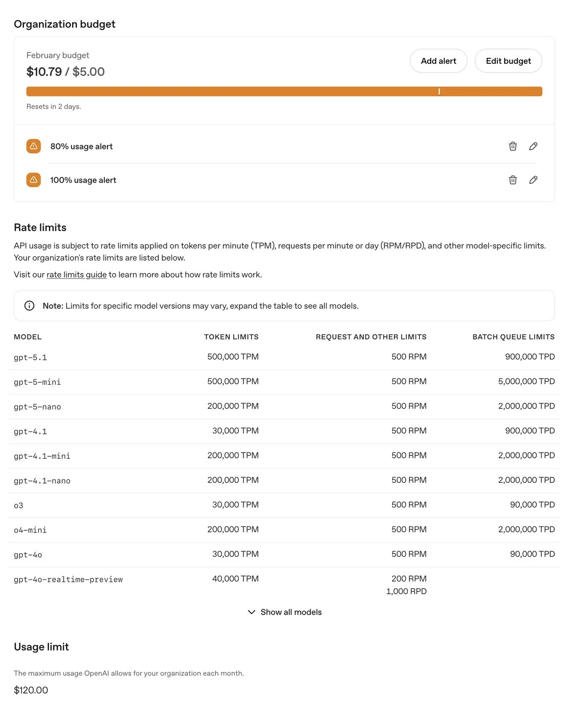Select the o3 model name
This screenshot has height=725, width=588.
19,505
